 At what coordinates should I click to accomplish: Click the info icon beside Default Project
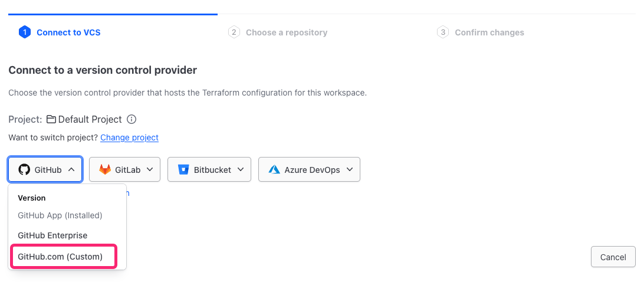132,119
